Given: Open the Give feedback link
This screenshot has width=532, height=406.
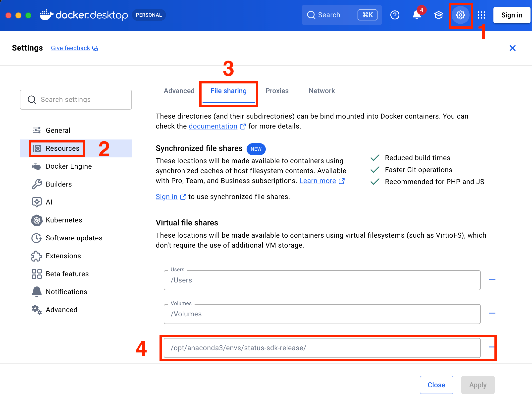Looking at the screenshot, I should (x=74, y=48).
